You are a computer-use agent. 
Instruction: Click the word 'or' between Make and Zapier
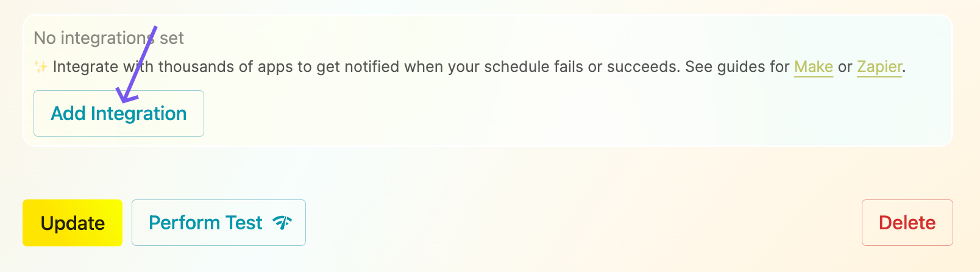click(x=845, y=67)
